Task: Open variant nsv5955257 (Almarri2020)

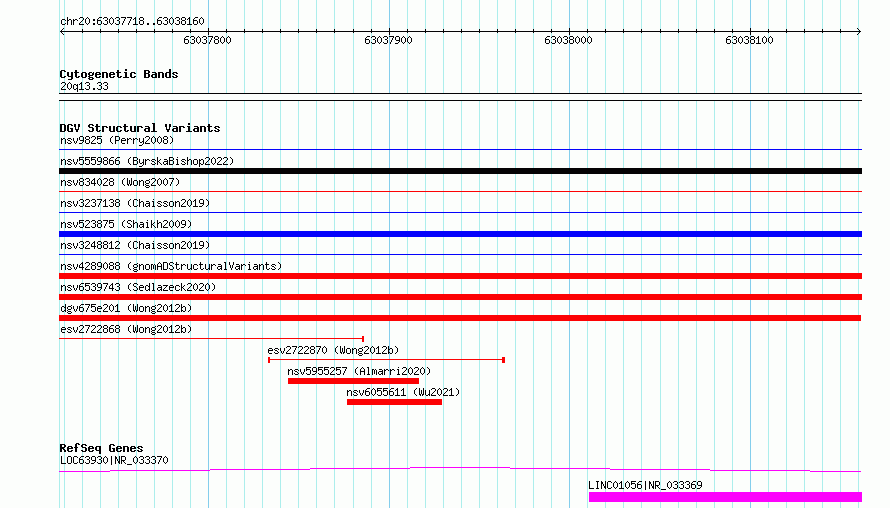Action: (359, 371)
